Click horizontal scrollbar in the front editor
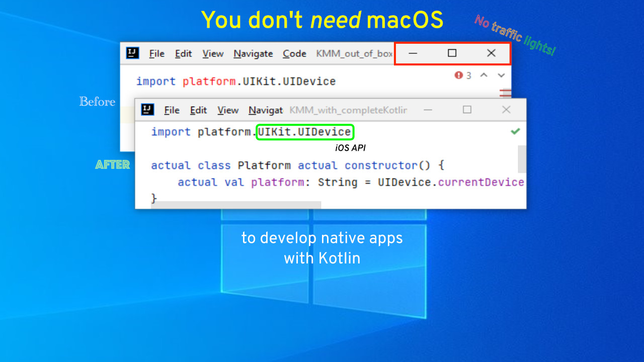 (x=236, y=205)
